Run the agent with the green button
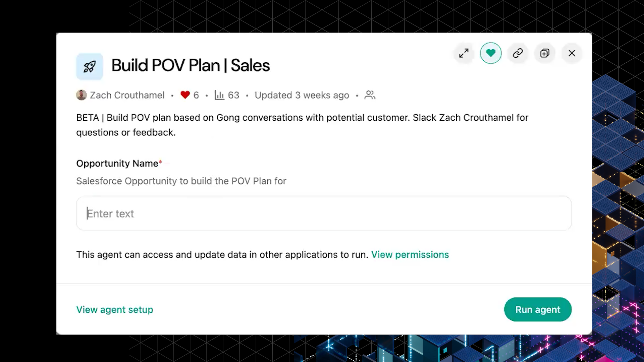Viewport: 644px width, 362px height. pos(538,309)
